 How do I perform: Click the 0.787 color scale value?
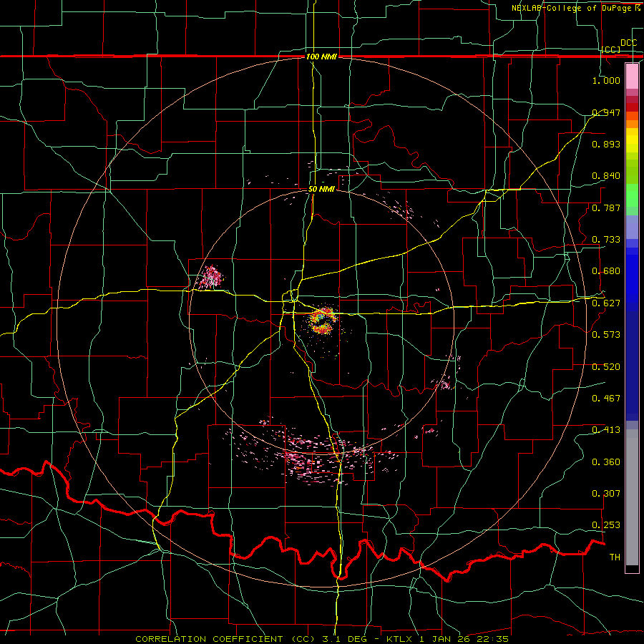point(606,208)
